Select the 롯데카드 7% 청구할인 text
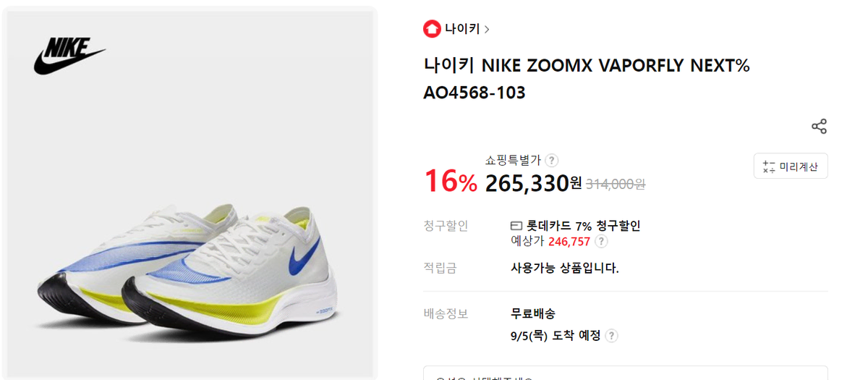868x380 pixels. coord(583,226)
